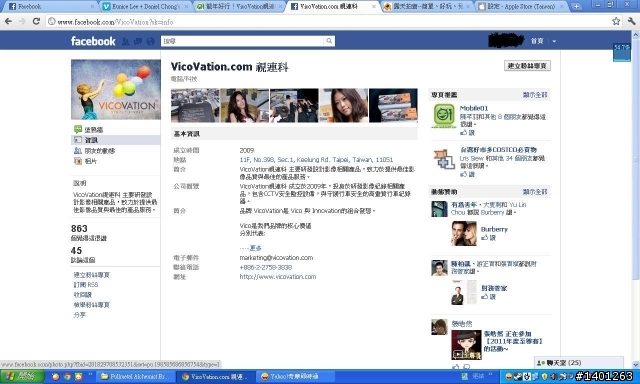Click the 2011 game event thumbnail
Image resolution: width=640 pixels, height=384 pixels.
pyautogui.click(x=466, y=345)
